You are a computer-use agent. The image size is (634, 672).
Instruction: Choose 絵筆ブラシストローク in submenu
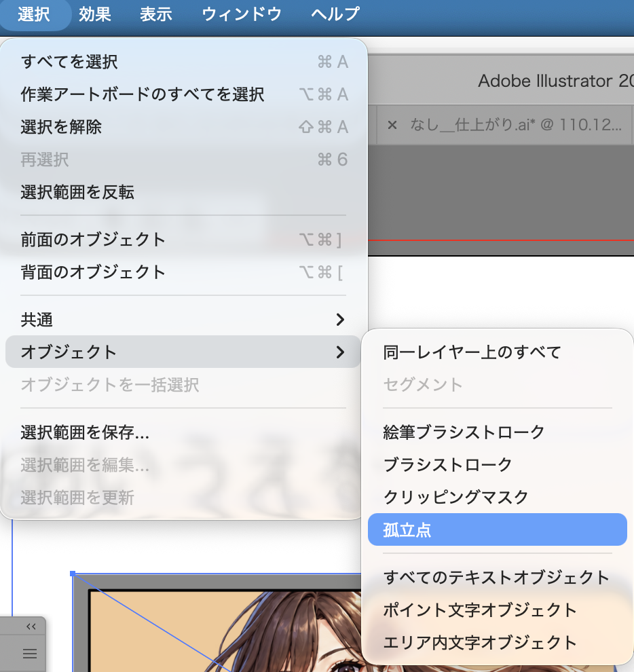click(498, 432)
